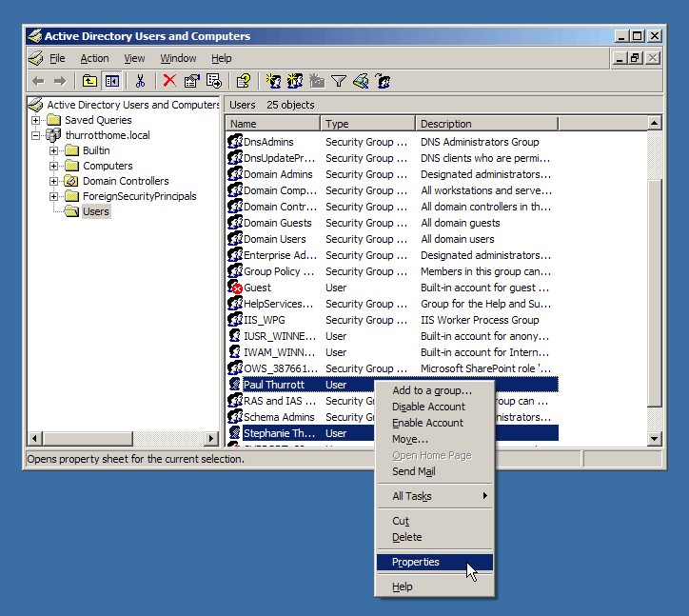Select the Enterprise Ad... row

pos(392,255)
